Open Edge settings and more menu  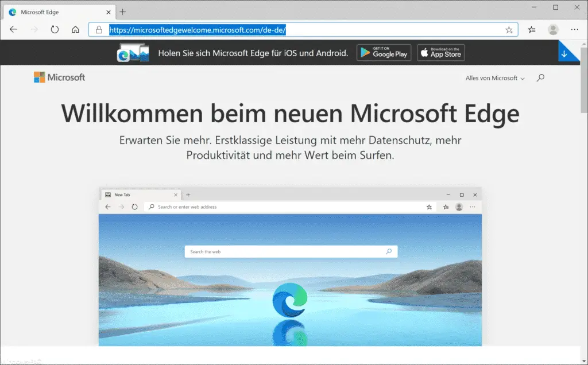click(574, 30)
